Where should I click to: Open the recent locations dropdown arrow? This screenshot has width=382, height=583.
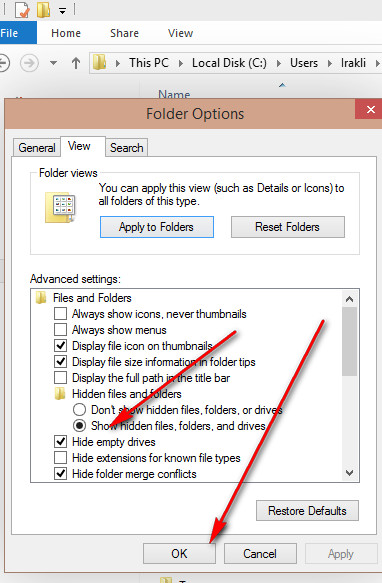click(54, 63)
